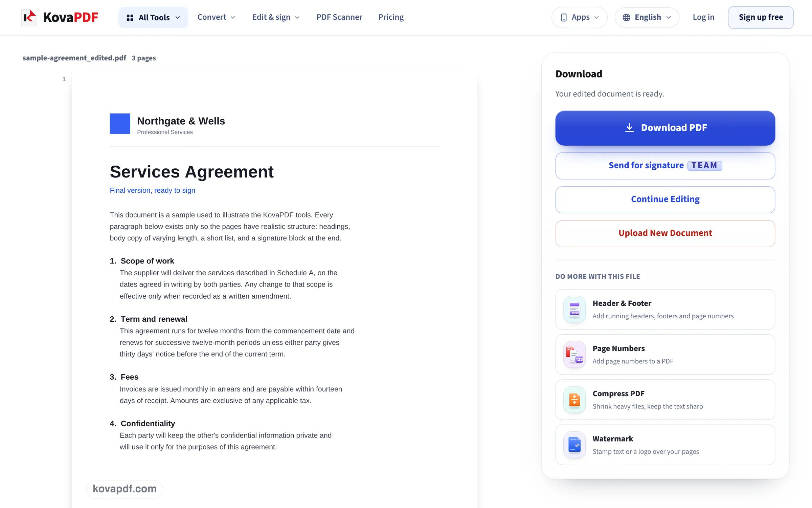The height and width of the screenshot is (508, 812).
Task: Select the Watermark title
Action: [613, 439]
